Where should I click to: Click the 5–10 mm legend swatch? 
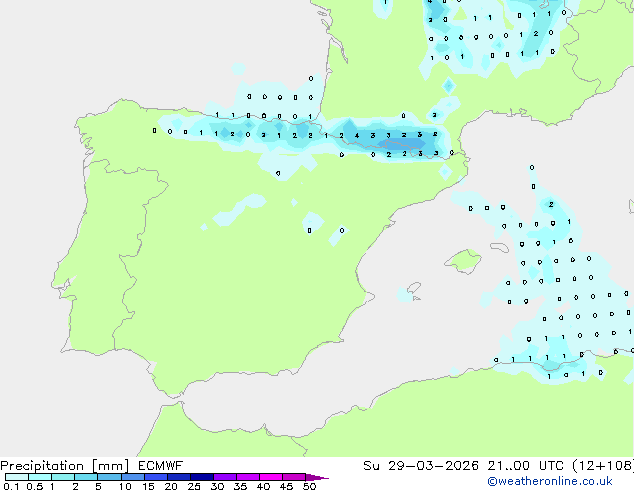(x=109, y=477)
